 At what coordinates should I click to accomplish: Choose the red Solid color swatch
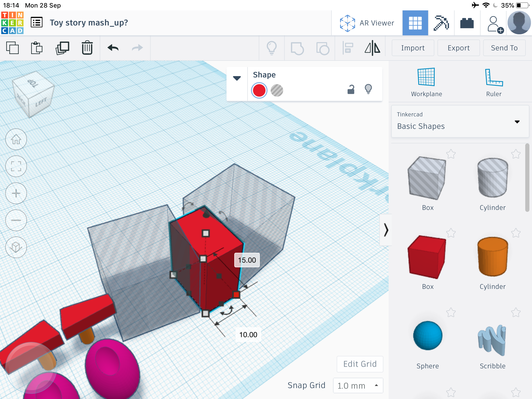point(259,90)
